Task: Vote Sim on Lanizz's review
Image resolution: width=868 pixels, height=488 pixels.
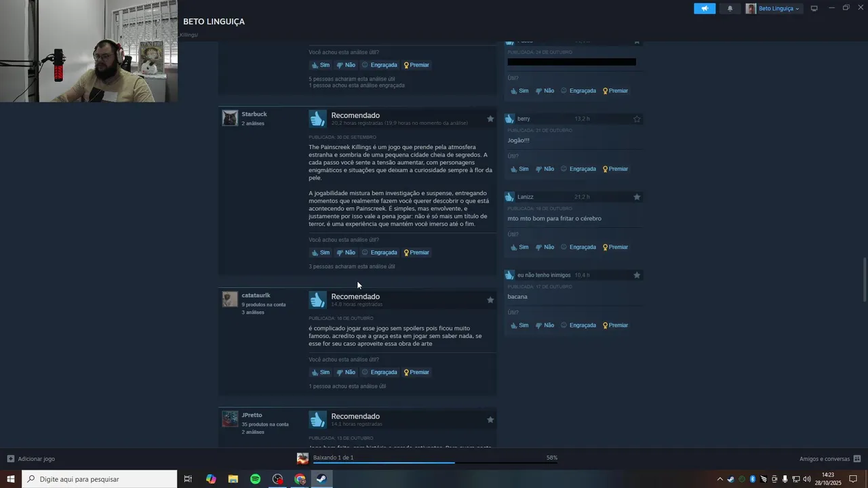Action: pyautogui.click(x=519, y=247)
